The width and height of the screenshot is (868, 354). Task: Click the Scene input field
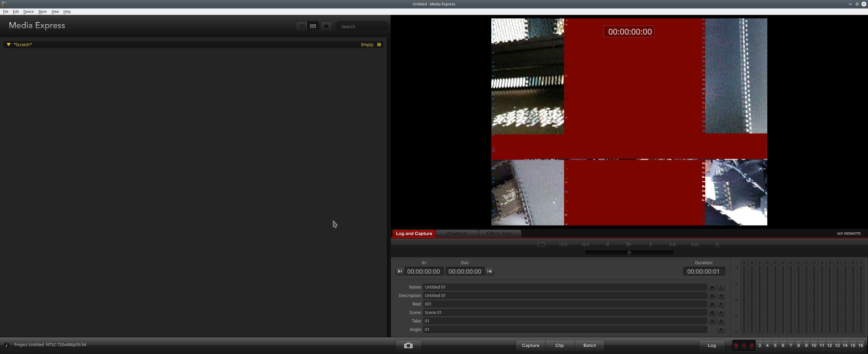coord(565,312)
